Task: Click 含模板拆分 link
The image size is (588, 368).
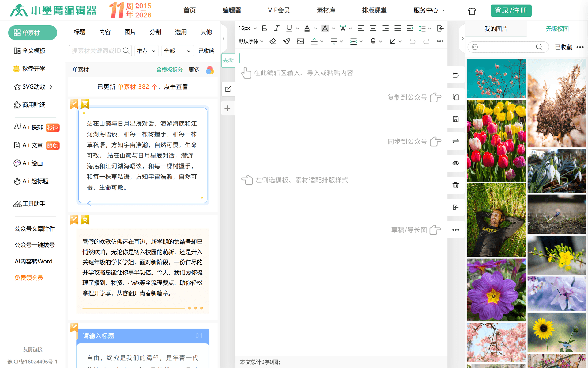Action: point(169,70)
